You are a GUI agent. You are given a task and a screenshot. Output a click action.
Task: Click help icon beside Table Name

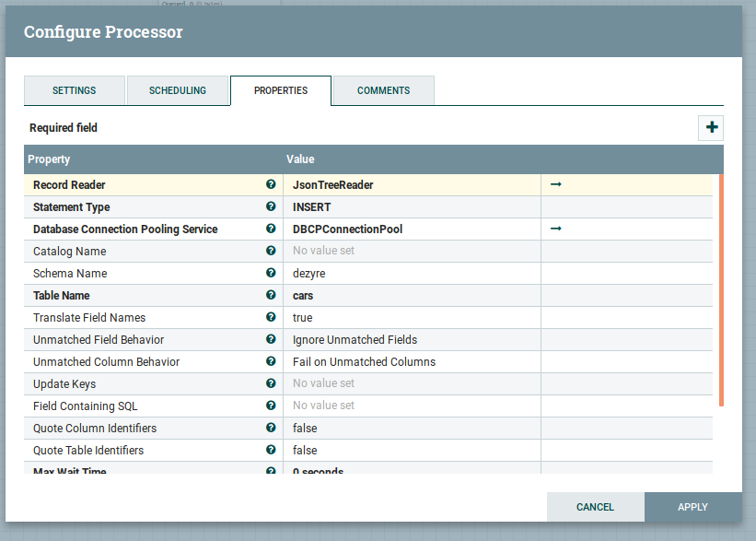pyautogui.click(x=271, y=296)
